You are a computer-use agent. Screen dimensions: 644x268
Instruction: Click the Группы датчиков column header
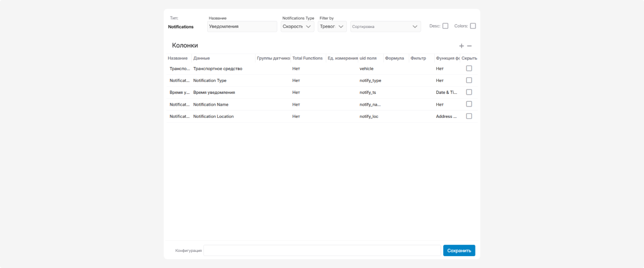point(273,58)
